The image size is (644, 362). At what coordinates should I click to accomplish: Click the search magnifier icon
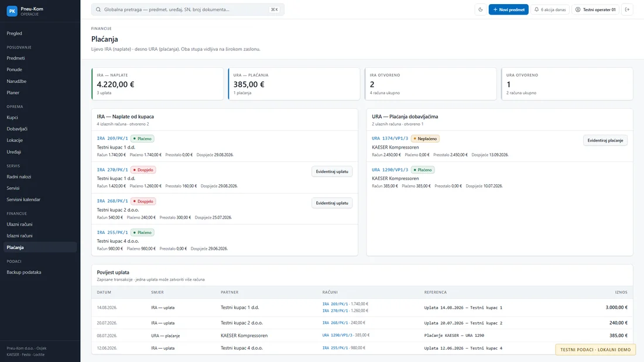coord(98,9)
